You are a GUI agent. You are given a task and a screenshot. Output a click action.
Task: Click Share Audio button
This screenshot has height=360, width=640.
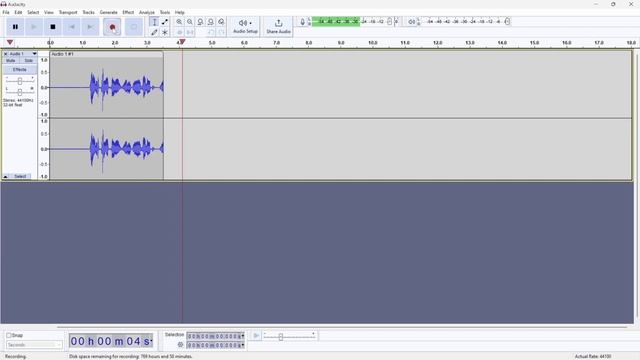pyautogui.click(x=278, y=27)
